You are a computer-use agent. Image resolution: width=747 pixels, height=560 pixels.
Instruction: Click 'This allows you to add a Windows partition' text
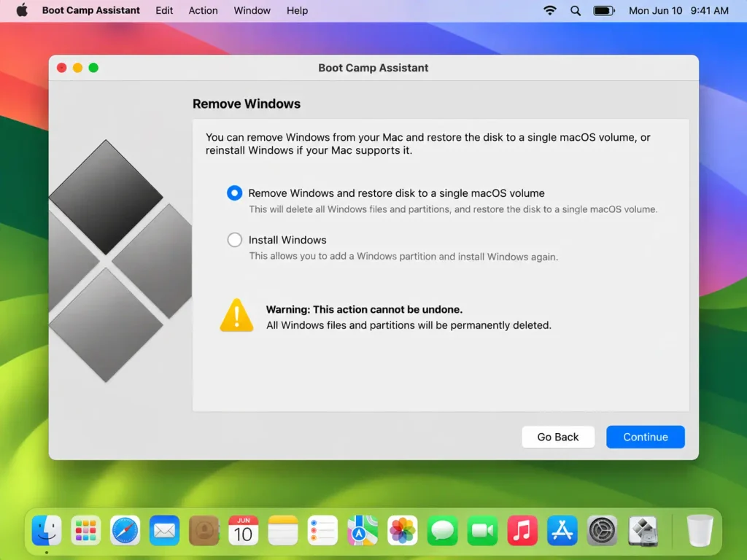(x=403, y=256)
